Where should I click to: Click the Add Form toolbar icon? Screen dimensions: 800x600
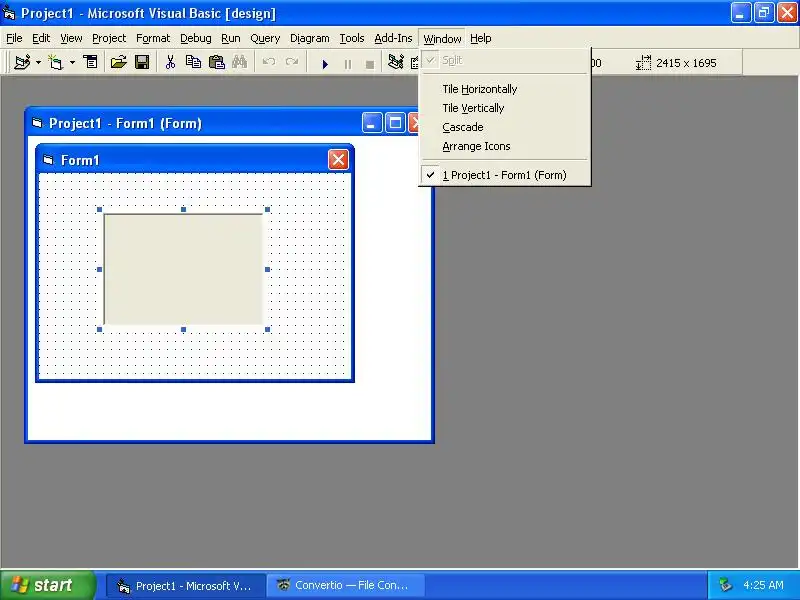pos(55,62)
